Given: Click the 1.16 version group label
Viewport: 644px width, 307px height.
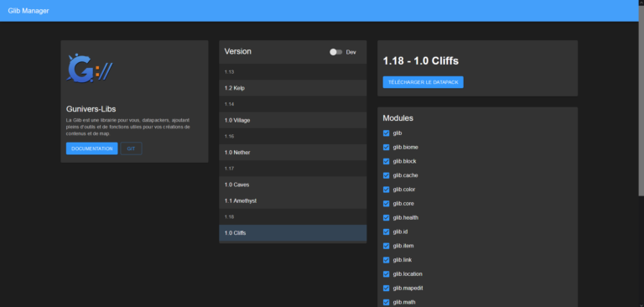Looking at the screenshot, I should (x=229, y=137).
